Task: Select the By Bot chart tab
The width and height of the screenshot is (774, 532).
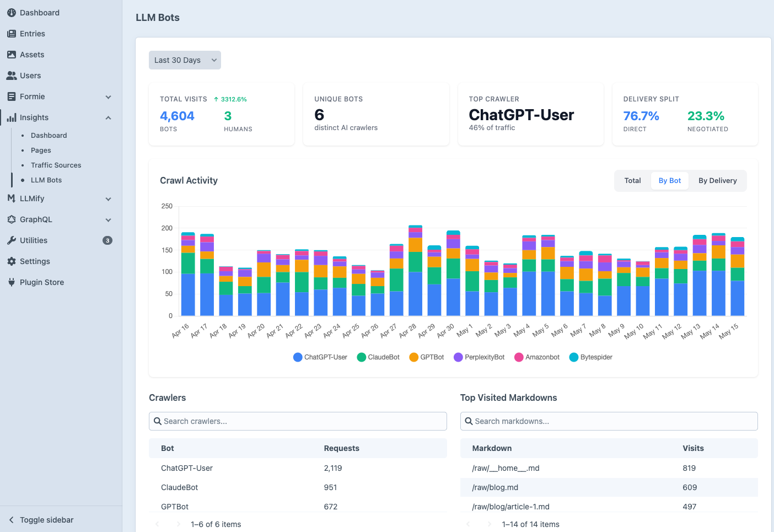Action: (670, 181)
